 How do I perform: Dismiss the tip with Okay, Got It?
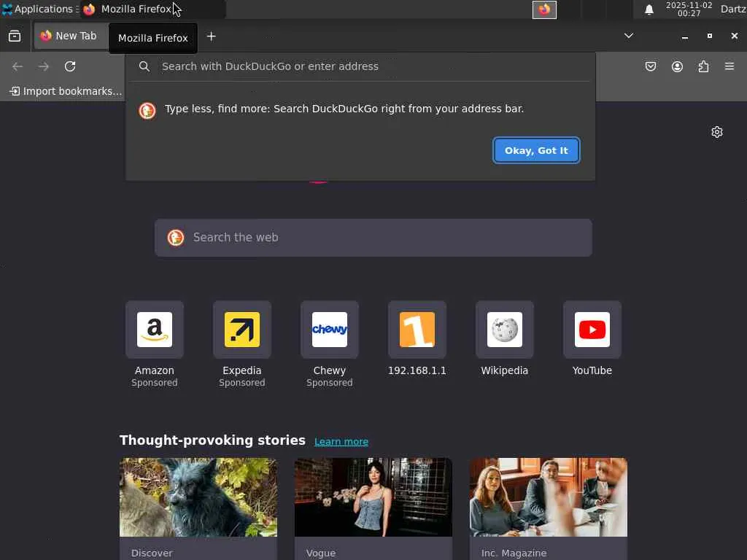536,150
